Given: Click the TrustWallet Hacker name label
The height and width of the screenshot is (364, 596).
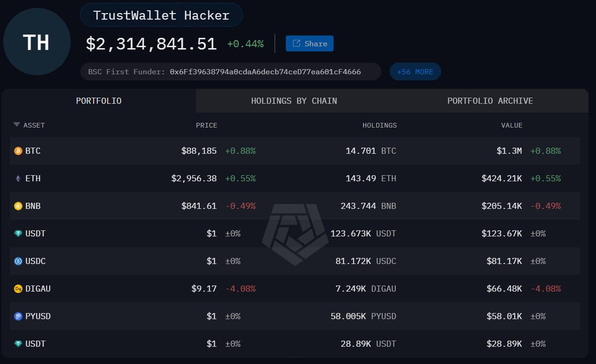Looking at the screenshot, I should coord(161,15).
